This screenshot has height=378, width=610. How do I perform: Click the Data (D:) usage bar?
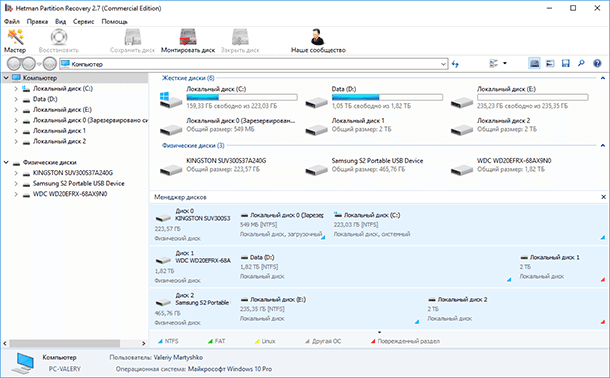387,97
